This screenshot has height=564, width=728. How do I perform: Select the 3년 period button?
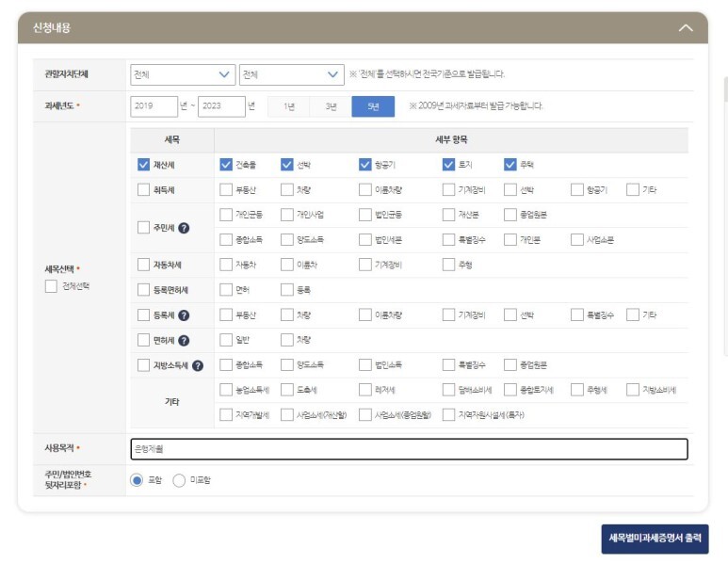coord(331,106)
